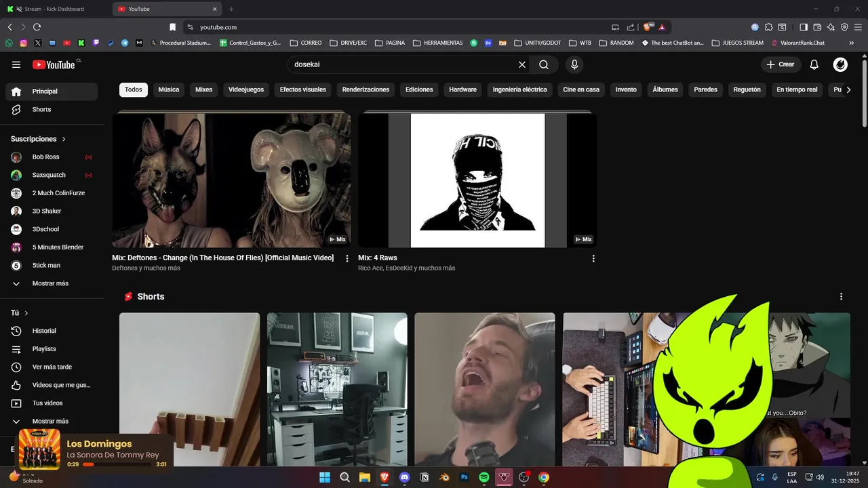
Task: Select the Todos filter chip
Action: coord(134,89)
